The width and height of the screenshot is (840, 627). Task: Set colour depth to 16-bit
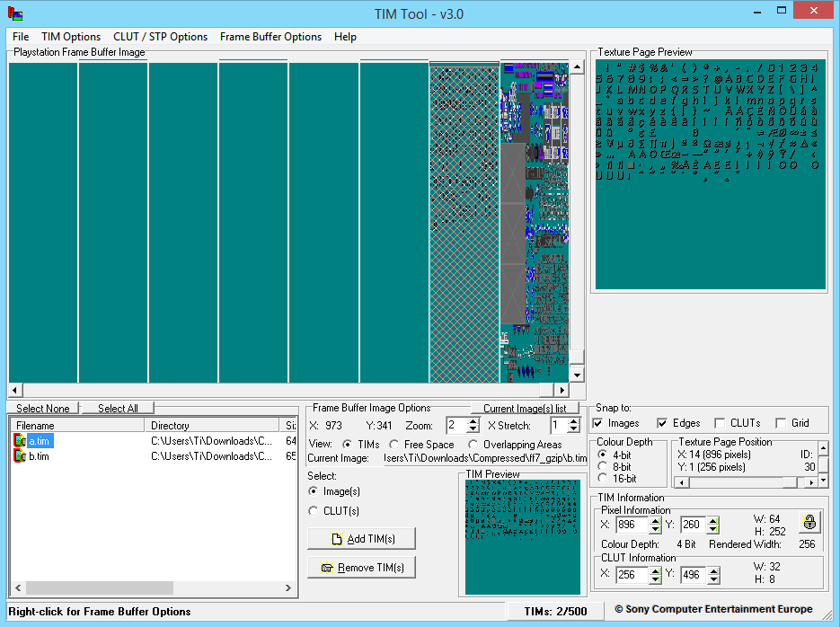pos(602,478)
